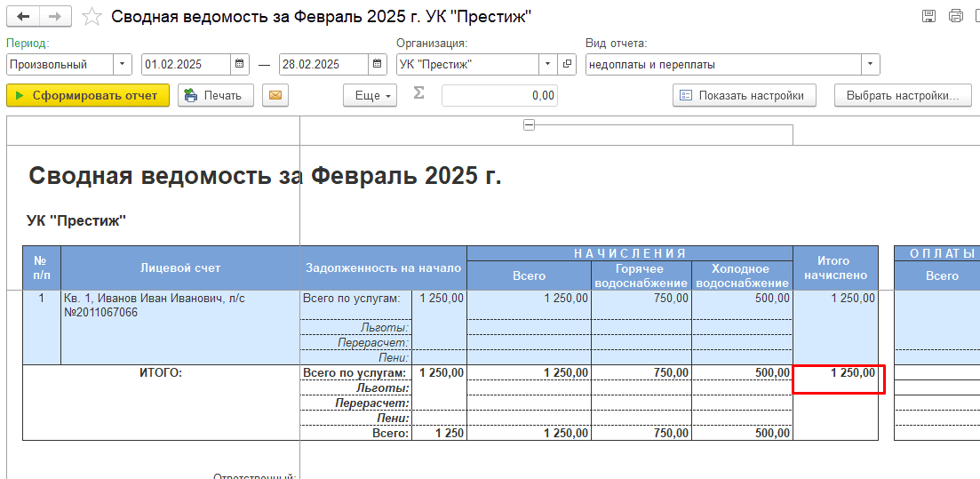Click the forward navigation arrow
Image resolution: width=980 pixels, height=479 pixels.
tap(55, 16)
